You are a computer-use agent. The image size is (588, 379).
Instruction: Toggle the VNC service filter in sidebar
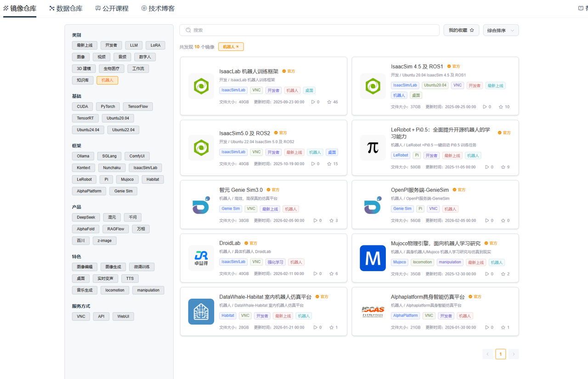click(x=81, y=317)
